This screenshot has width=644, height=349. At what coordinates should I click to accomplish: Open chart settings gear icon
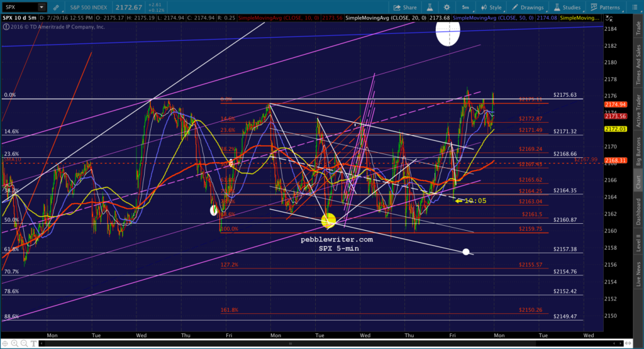point(447,8)
